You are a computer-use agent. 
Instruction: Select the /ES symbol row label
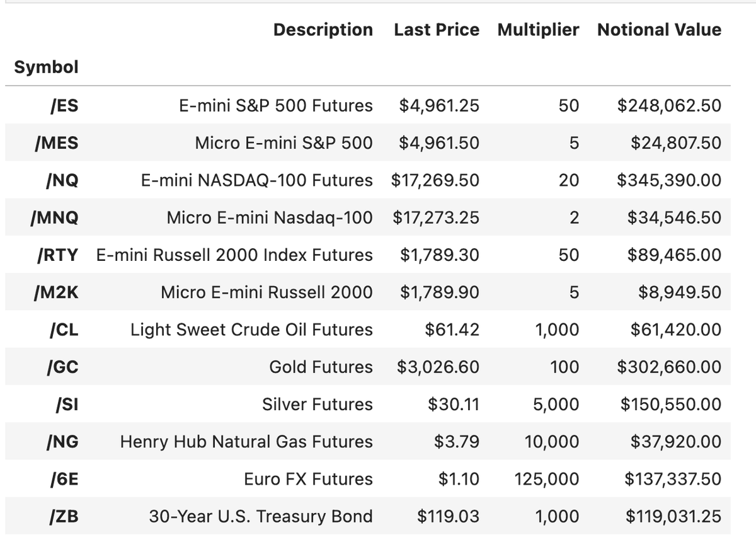point(64,105)
